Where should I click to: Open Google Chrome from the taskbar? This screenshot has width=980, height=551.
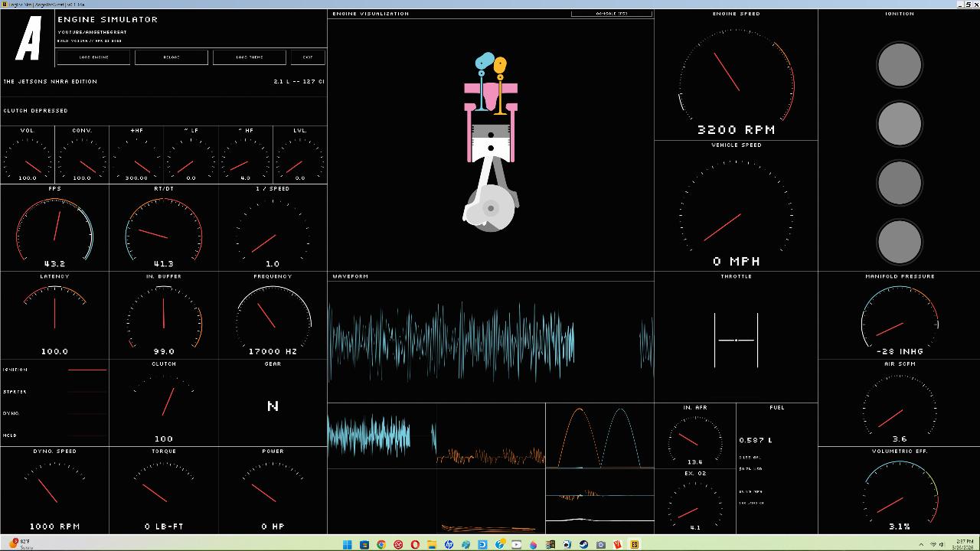click(381, 545)
